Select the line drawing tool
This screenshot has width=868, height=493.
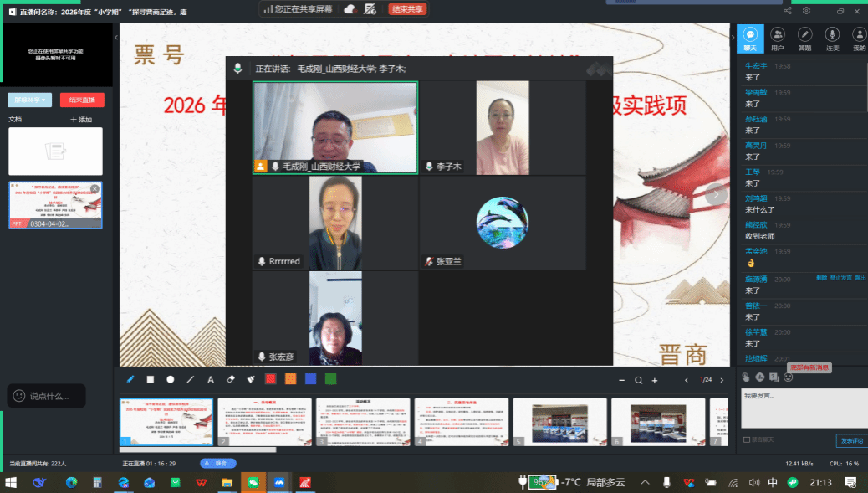[191, 379]
